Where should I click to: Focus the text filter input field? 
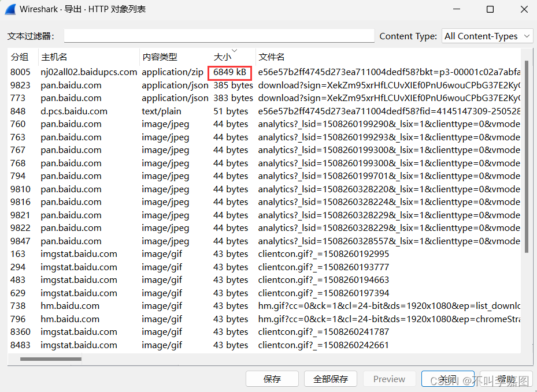click(219, 36)
